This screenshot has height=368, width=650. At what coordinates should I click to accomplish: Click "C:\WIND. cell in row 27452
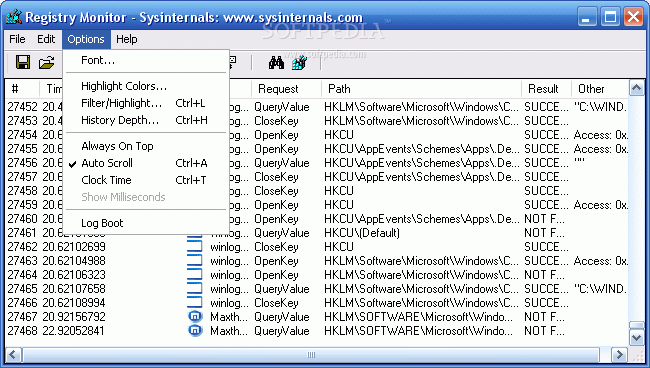601,107
